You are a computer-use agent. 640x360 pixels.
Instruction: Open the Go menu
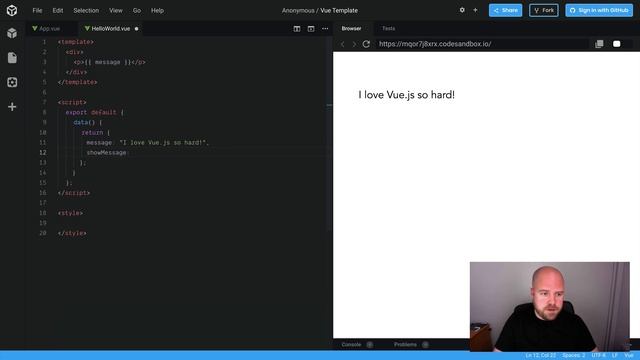pos(137,11)
